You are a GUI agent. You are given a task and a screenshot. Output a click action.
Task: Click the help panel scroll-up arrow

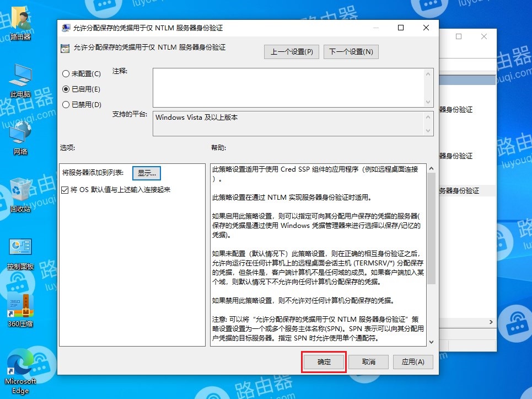(431, 168)
